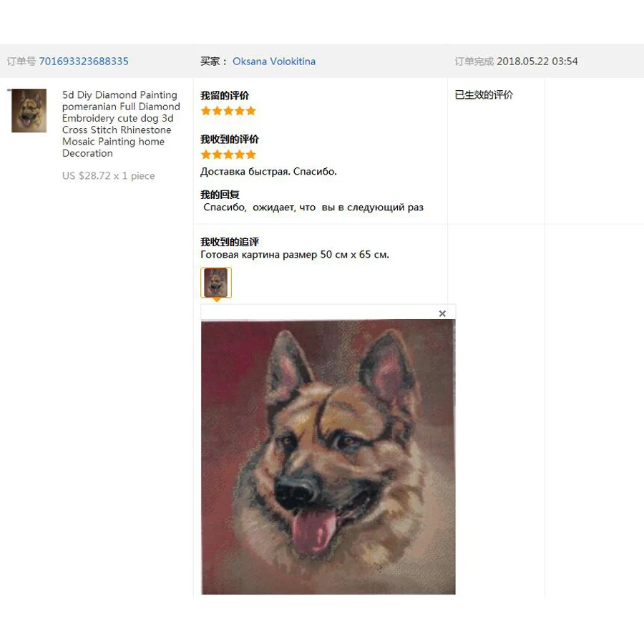Click the '已生效的评价' status label
This screenshot has height=644, width=644.
point(484,95)
